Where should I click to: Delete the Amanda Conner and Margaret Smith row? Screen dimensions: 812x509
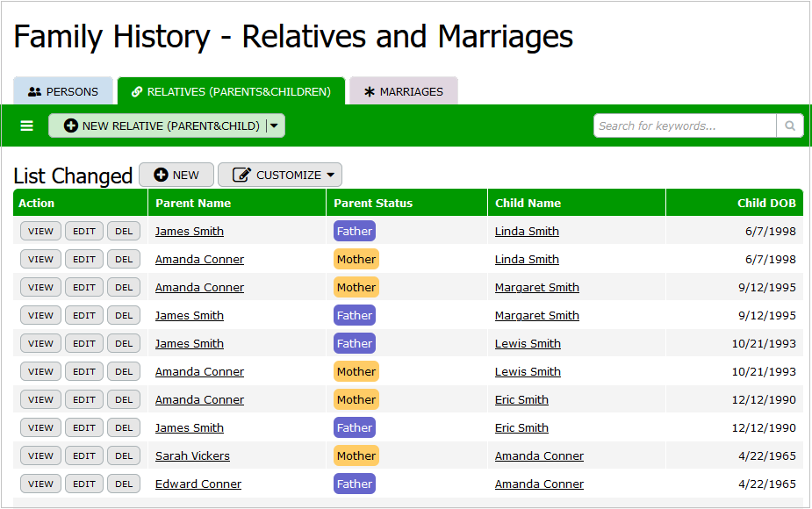click(x=124, y=287)
